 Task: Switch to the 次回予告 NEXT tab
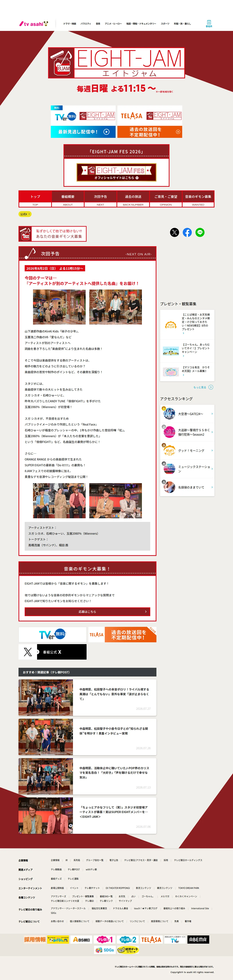click(101, 199)
